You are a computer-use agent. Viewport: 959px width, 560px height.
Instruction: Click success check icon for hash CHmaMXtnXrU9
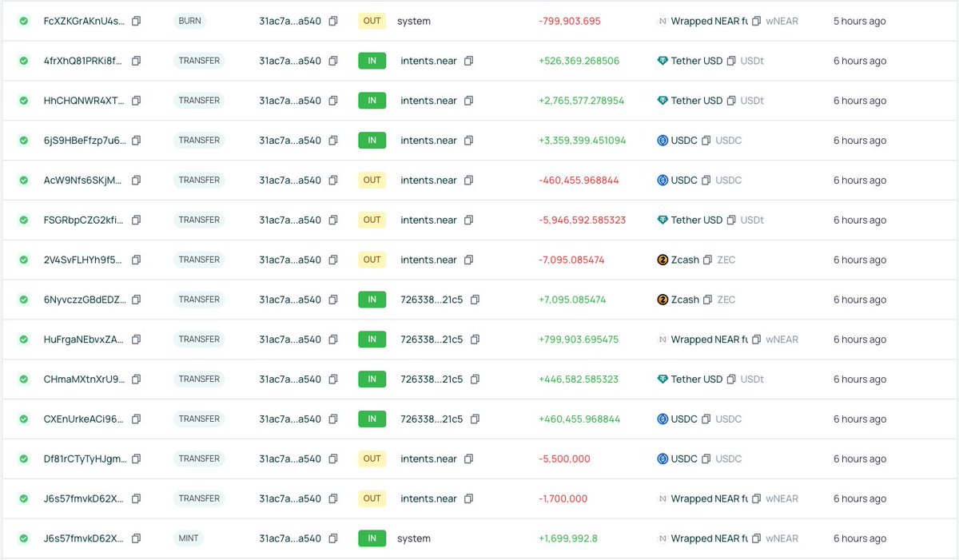[24, 379]
